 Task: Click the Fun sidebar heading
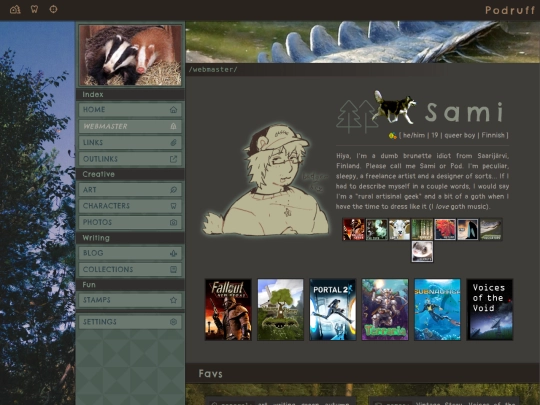(x=89, y=285)
